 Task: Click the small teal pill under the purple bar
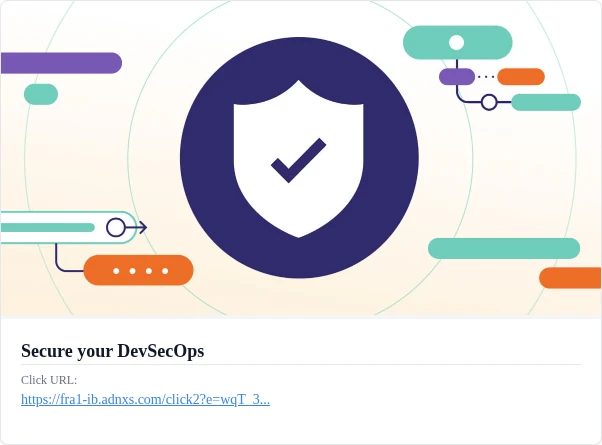click(x=41, y=94)
